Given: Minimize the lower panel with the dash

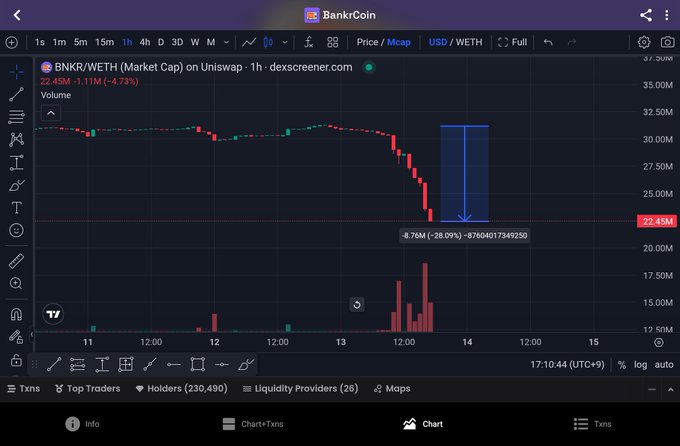Looking at the screenshot, I should pyautogui.click(x=652, y=390).
